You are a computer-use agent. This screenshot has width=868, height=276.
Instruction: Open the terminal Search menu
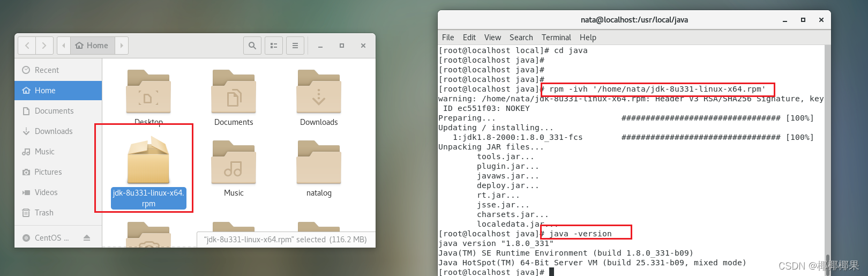point(521,38)
